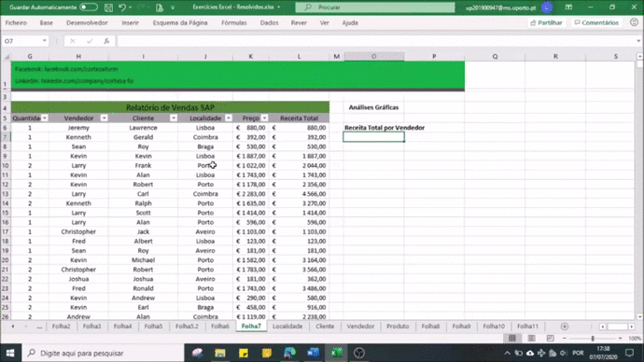Open the Vendedor column filter dropdown

pos(104,118)
